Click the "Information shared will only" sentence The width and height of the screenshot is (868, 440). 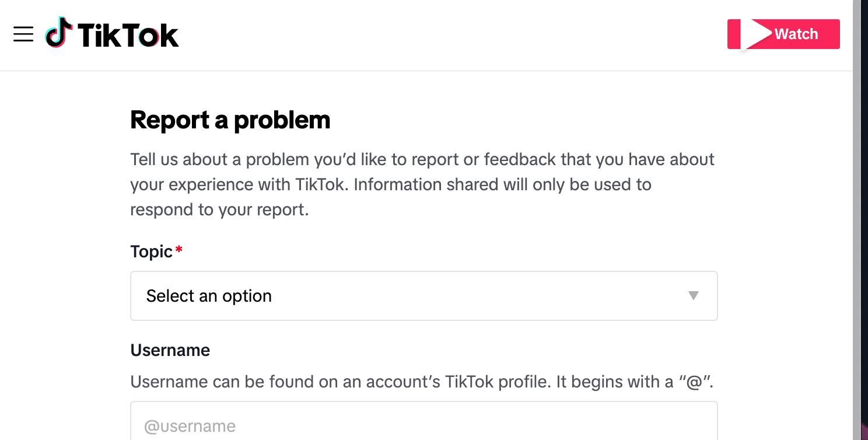click(502, 184)
